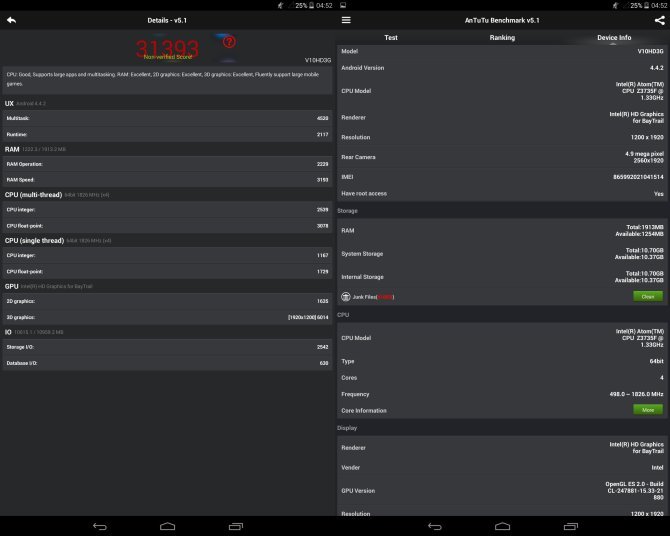Tap the Cores row
This screenshot has width=670, height=536.
click(x=502, y=377)
